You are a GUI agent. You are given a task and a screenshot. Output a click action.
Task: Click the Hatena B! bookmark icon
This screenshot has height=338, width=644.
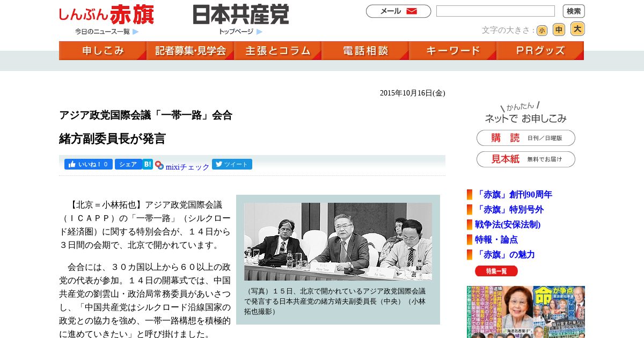[148, 164]
